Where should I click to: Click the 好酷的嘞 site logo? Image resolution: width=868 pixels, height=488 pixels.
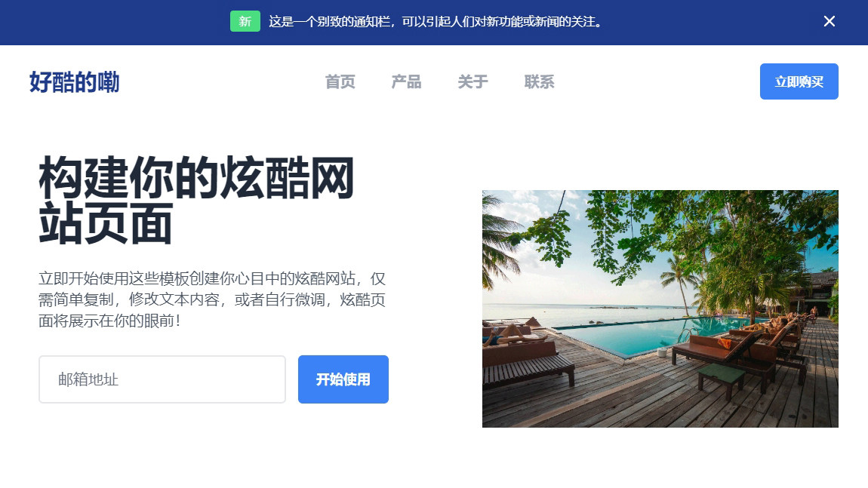coord(74,81)
